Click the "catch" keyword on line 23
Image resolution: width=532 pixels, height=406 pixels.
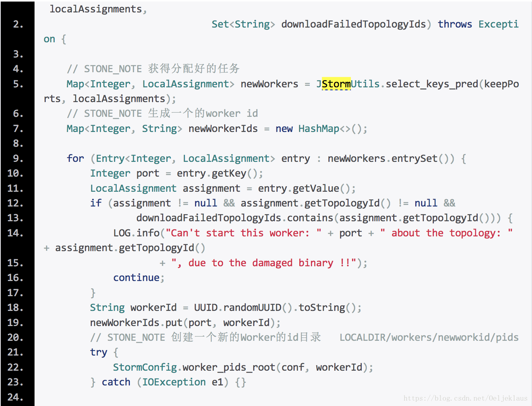coord(116,382)
